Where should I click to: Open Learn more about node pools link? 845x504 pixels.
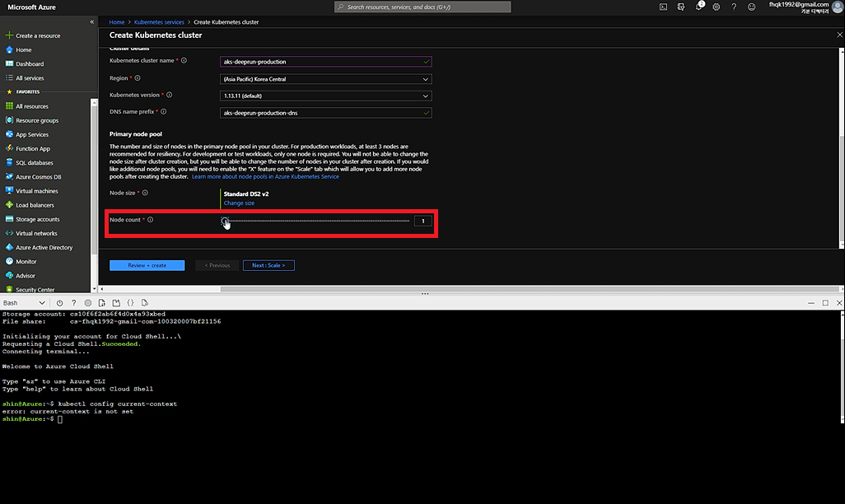pos(265,176)
